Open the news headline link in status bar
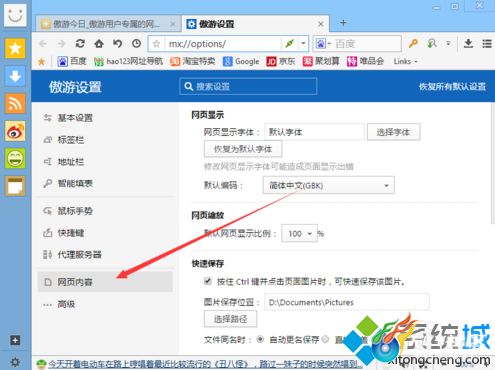This screenshot has width=495, height=370. pos(205,364)
